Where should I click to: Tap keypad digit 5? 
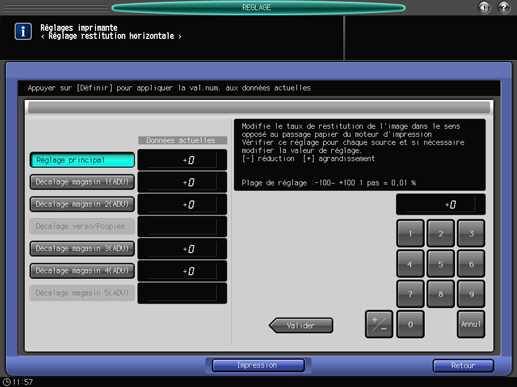[x=440, y=264]
